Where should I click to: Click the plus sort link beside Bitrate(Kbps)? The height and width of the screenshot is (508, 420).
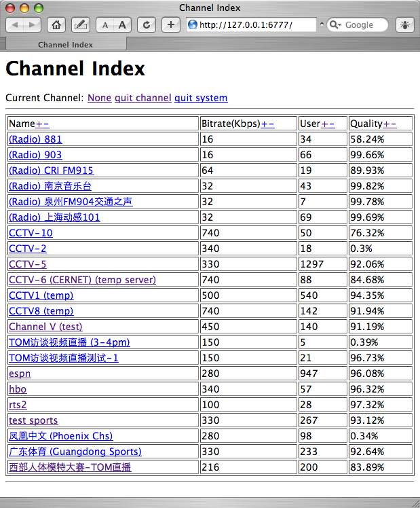click(265, 124)
